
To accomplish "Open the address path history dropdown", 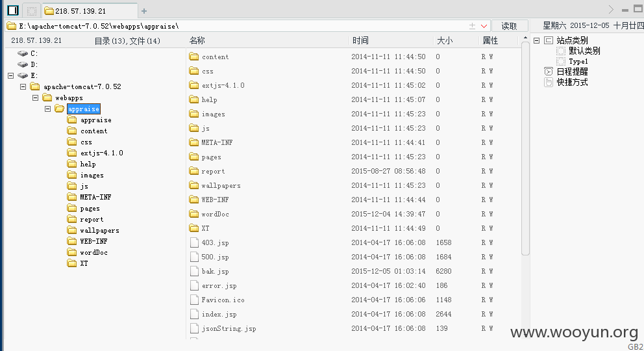I will [x=484, y=26].
